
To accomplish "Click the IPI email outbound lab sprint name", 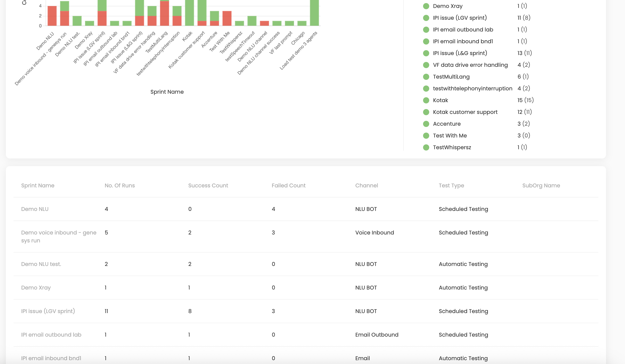I will coord(51,335).
